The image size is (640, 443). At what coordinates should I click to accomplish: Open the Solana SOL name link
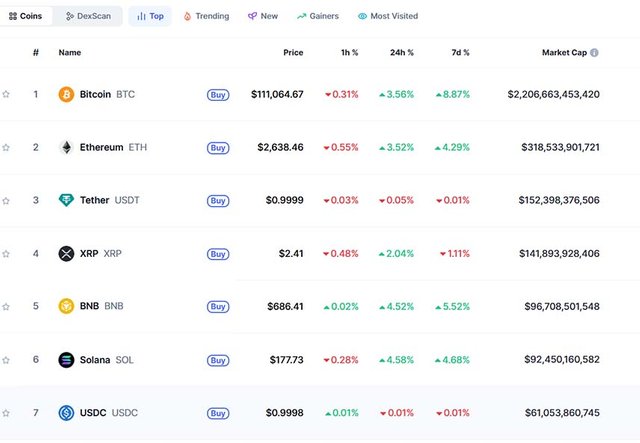click(107, 360)
